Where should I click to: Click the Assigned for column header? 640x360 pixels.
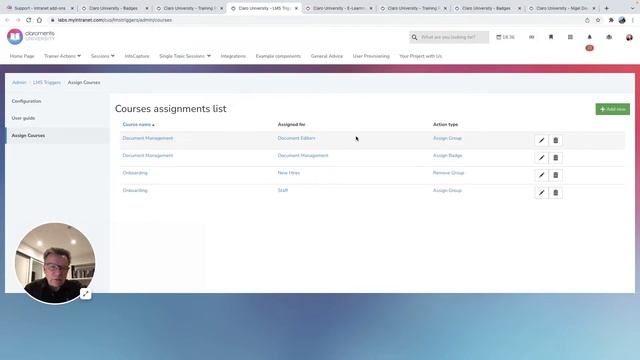291,124
